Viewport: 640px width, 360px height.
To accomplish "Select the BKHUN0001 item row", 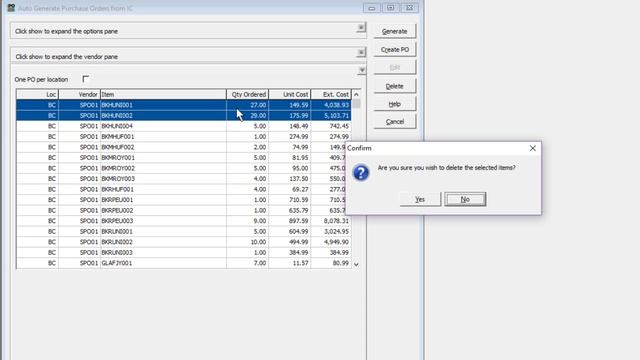I will [184, 105].
